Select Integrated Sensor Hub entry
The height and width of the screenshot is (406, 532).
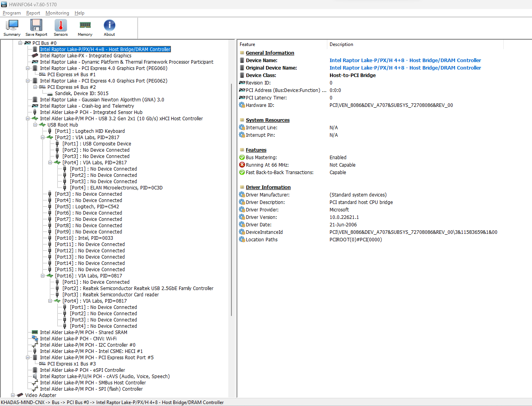point(91,112)
